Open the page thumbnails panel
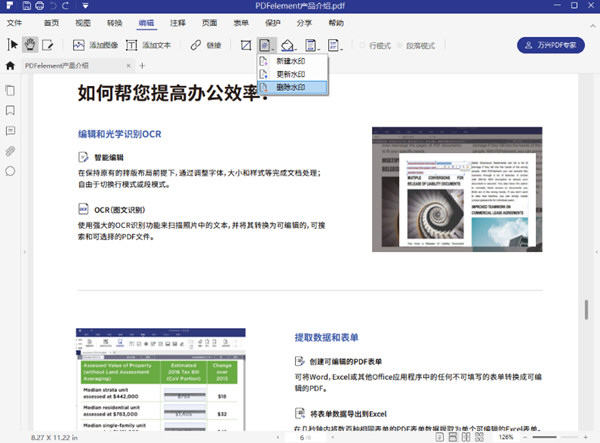This screenshot has height=443, width=600. (x=10, y=91)
